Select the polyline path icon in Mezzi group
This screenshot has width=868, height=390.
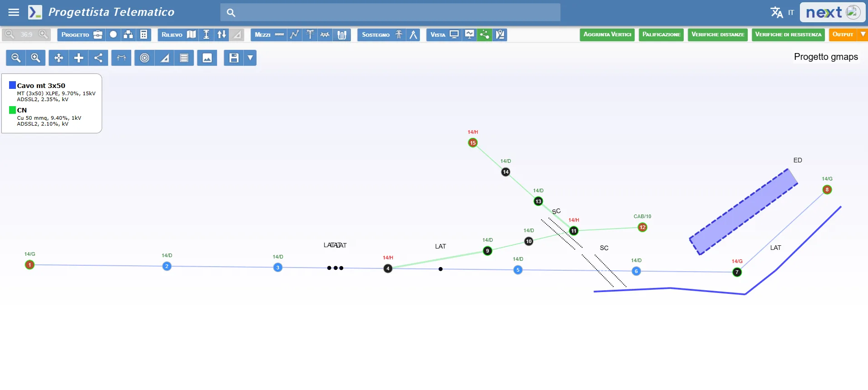pos(295,34)
